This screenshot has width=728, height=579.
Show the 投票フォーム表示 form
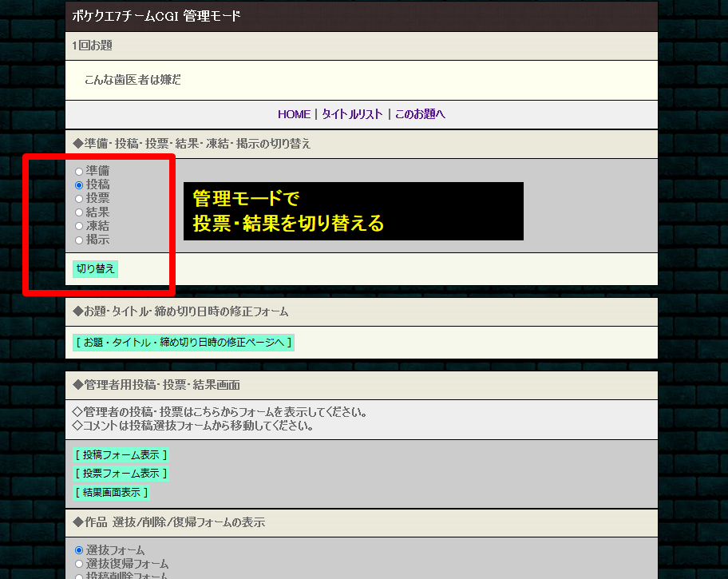coord(121,474)
